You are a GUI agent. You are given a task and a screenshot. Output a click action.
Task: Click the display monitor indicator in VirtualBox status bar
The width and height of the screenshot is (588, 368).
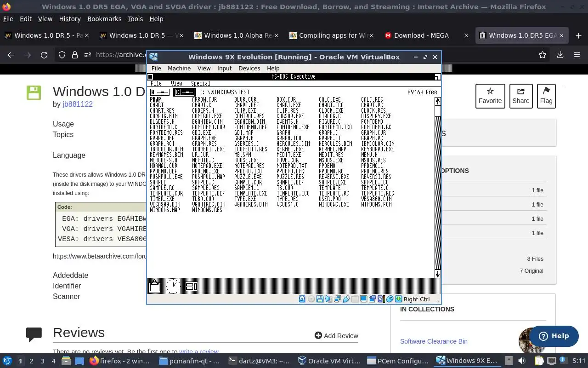coord(363,299)
